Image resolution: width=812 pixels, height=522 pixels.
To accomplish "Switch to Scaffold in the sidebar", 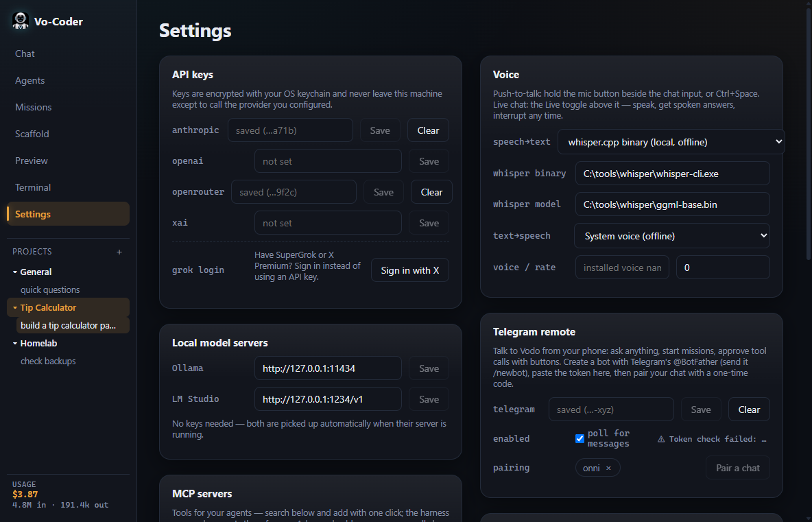I will coord(68,134).
